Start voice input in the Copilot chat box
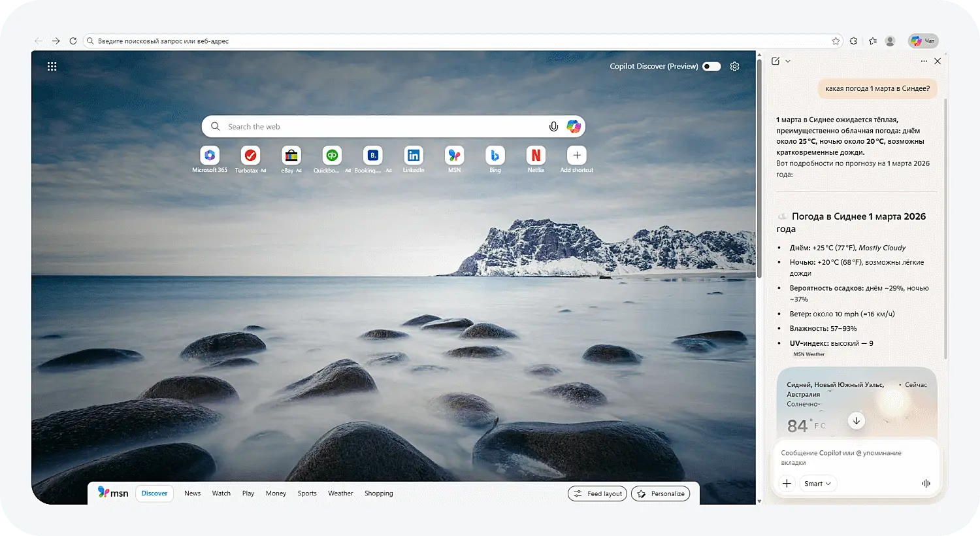The image size is (980, 536). 926,483
